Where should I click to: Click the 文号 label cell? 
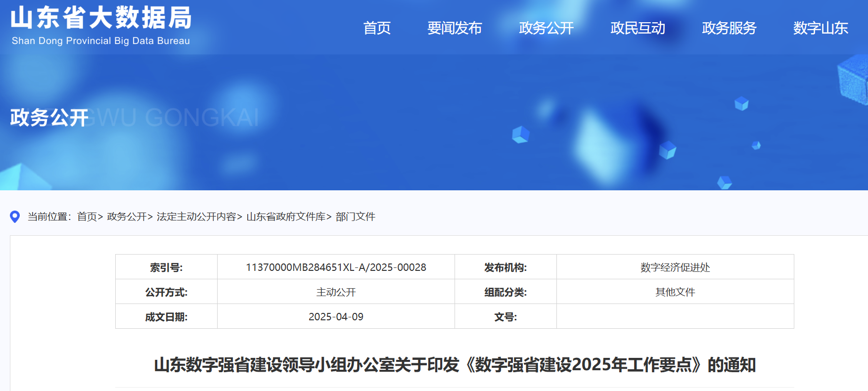click(505, 317)
